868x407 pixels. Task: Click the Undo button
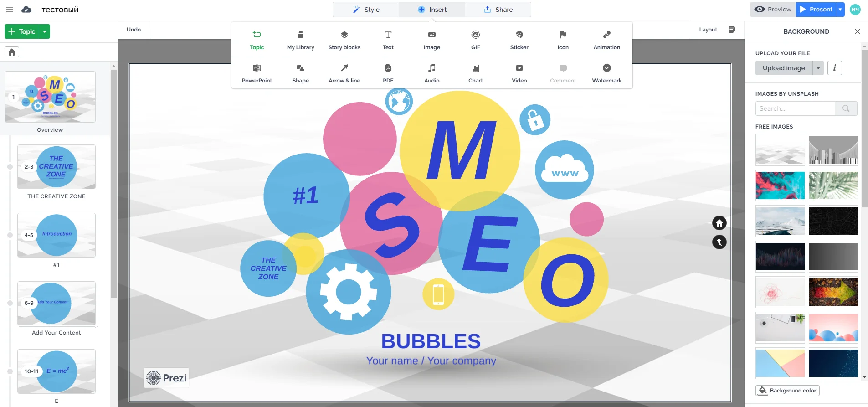[134, 30]
